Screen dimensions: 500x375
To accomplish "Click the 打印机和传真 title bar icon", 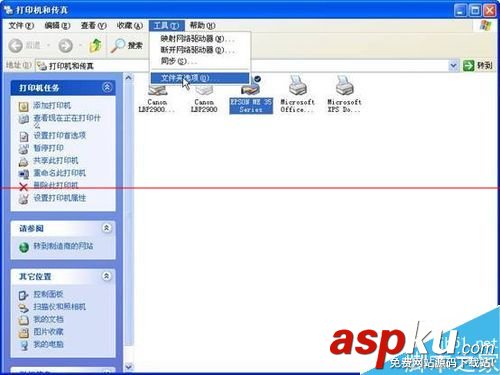I will tap(9, 10).
